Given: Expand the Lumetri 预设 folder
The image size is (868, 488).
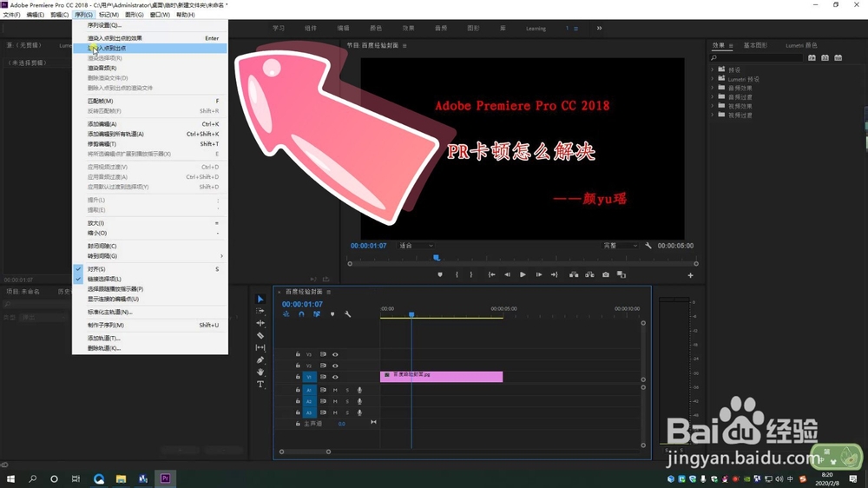Looking at the screenshot, I should pyautogui.click(x=713, y=79).
